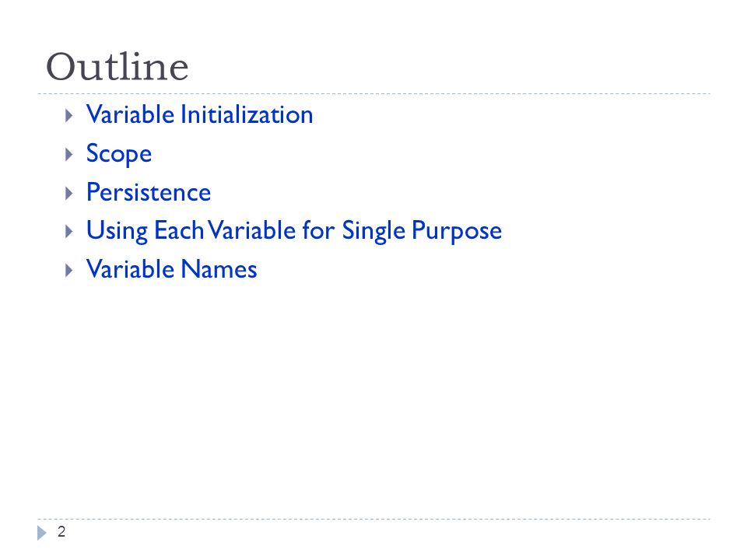Viewport: 747px width, 560px height.
Task: Open the Variable Initialization link
Action: [200, 115]
